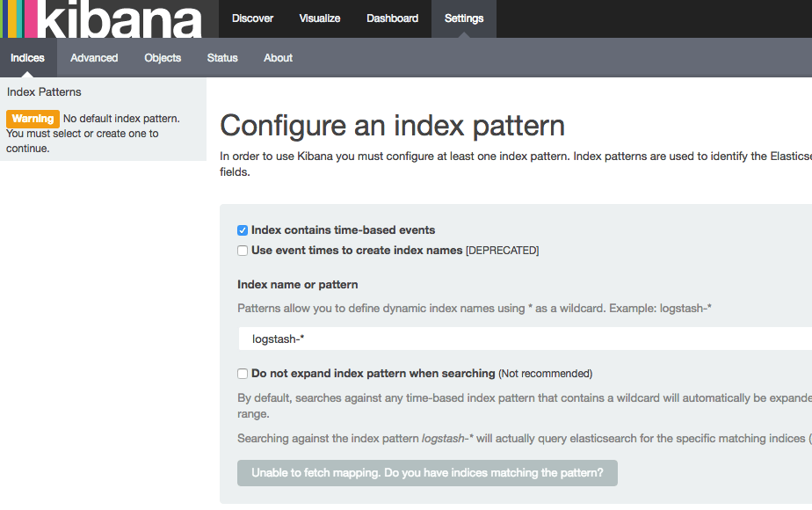Screen dimensions: 812x510
Task: Switch to the Visualize tab
Action: [320, 18]
